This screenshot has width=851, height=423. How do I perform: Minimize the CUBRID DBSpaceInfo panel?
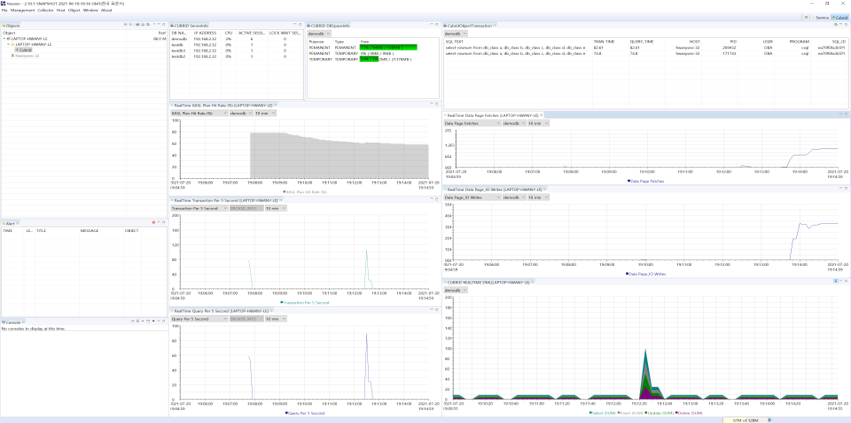[x=432, y=25]
